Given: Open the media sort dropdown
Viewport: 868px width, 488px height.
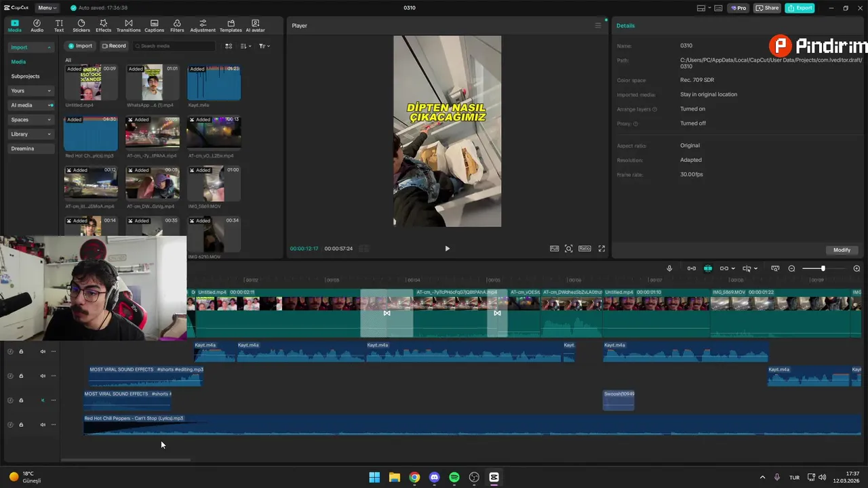Looking at the screenshot, I should [245, 46].
